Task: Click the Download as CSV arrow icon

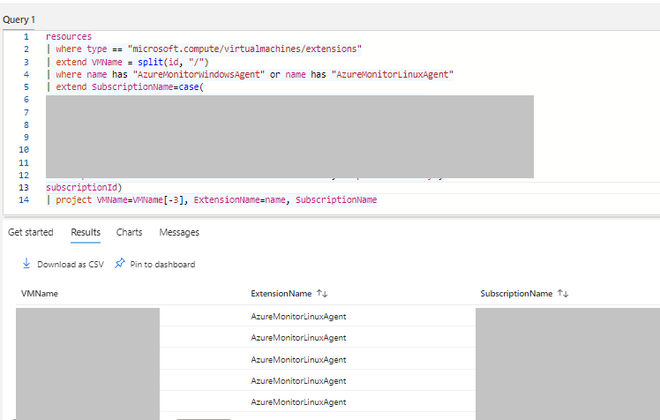Action: [x=26, y=264]
